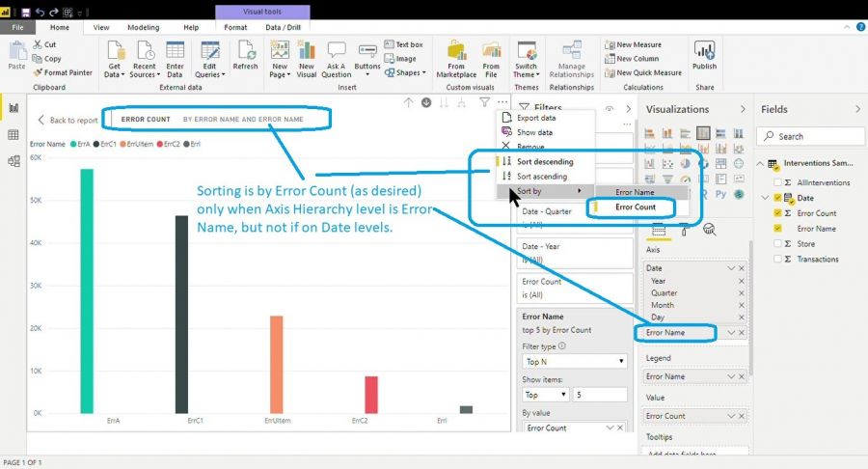Click the Show items count field
Screen dimensions: 868x469
coord(600,395)
